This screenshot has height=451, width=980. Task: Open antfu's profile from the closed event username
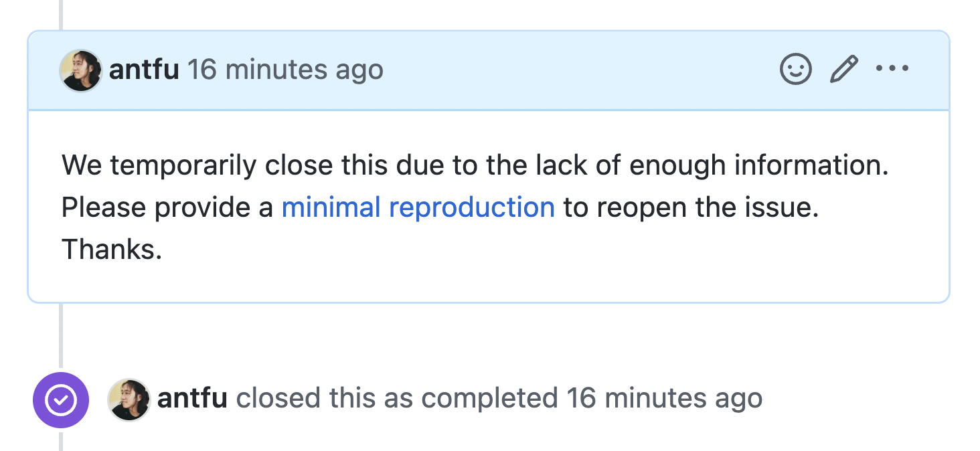pos(192,399)
